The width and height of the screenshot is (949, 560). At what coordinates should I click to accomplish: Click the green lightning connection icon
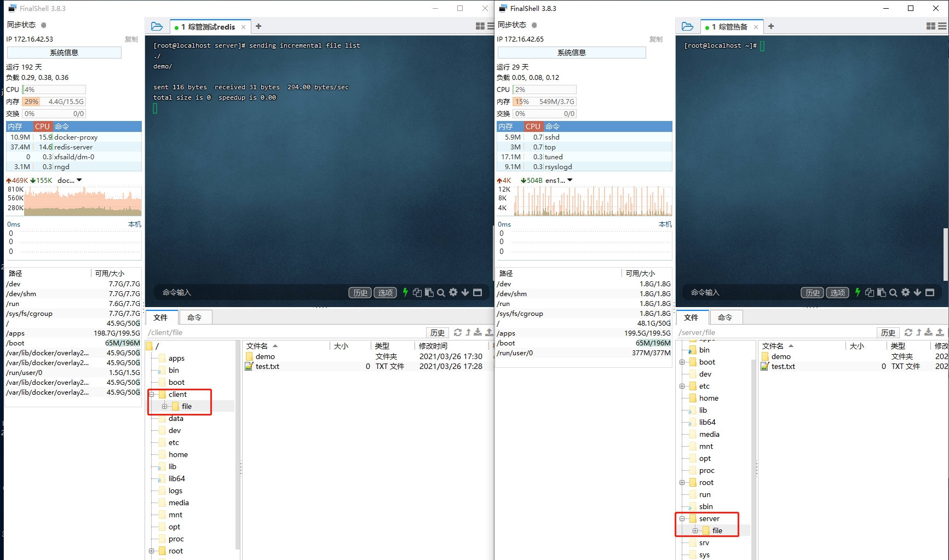405,293
